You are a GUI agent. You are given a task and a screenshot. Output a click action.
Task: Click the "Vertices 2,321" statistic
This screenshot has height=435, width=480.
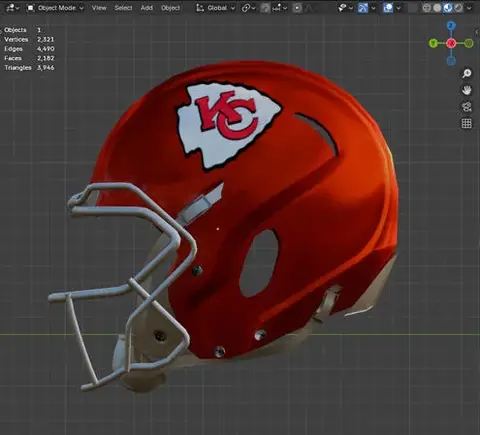pos(29,39)
